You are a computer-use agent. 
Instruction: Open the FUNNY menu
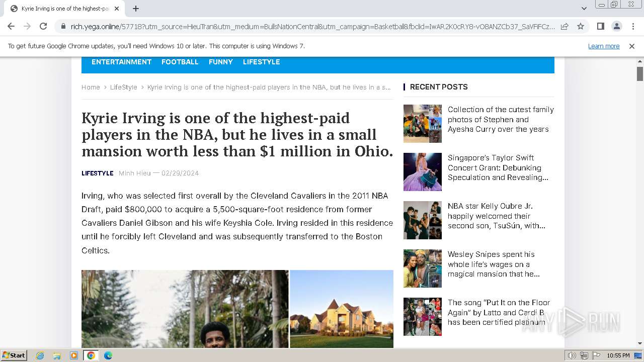[221, 62]
